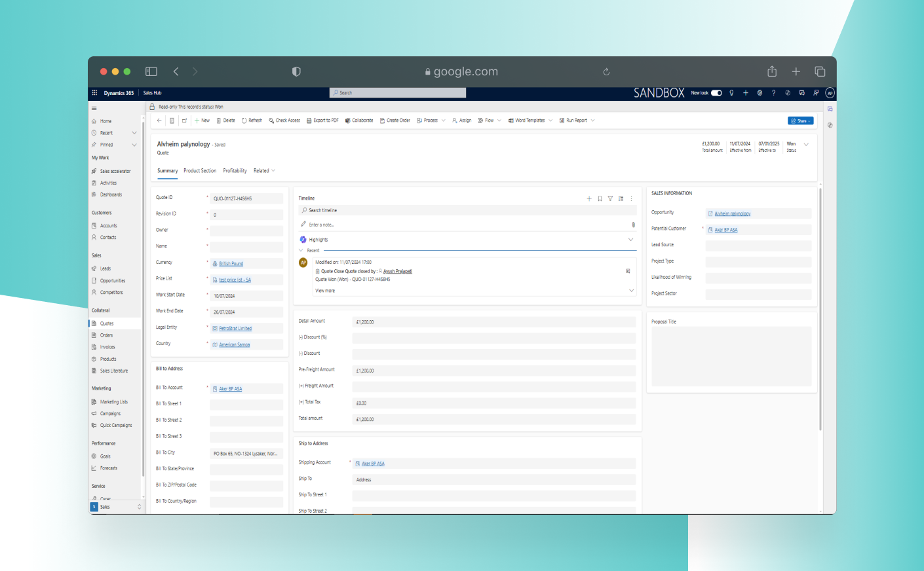Open the Profitability tab
Image resolution: width=924 pixels, height=571 pixels.
[235, 170]
